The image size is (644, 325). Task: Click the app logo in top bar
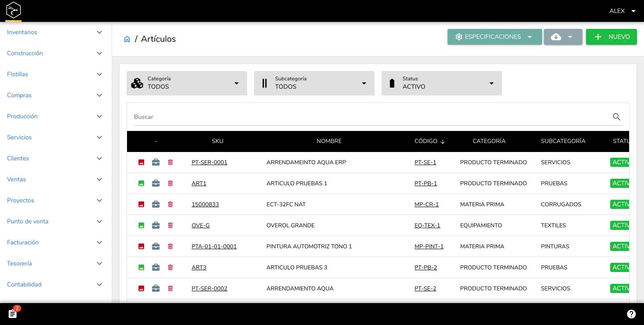tap(14, 10)
